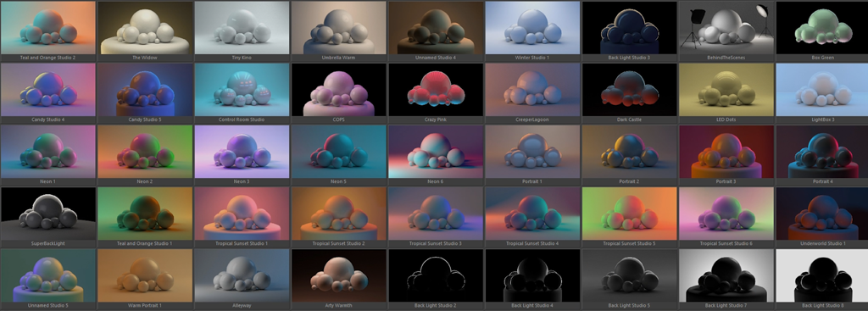Screen dimensions: 868x311
Task: Select the Teal and Orange Studio 2 thumbnail
Action: click(48, 28)
